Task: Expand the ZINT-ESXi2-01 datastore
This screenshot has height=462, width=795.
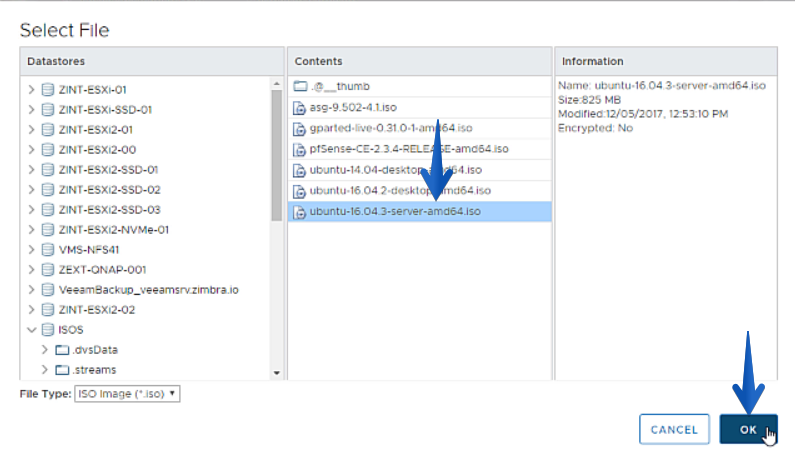Action: coord(31,130)
